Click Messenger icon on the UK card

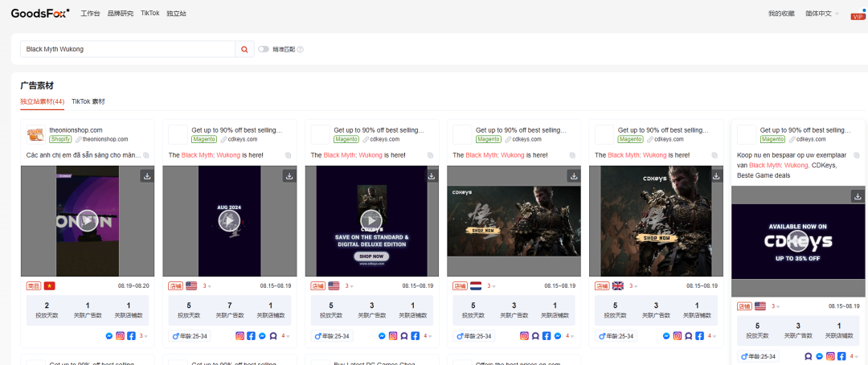666,335
